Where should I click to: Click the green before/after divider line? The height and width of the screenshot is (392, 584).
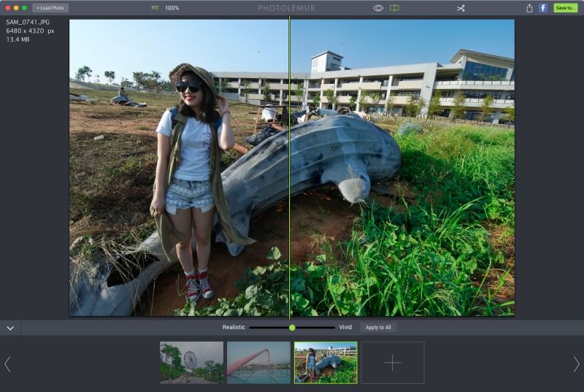tap(289, 167)
